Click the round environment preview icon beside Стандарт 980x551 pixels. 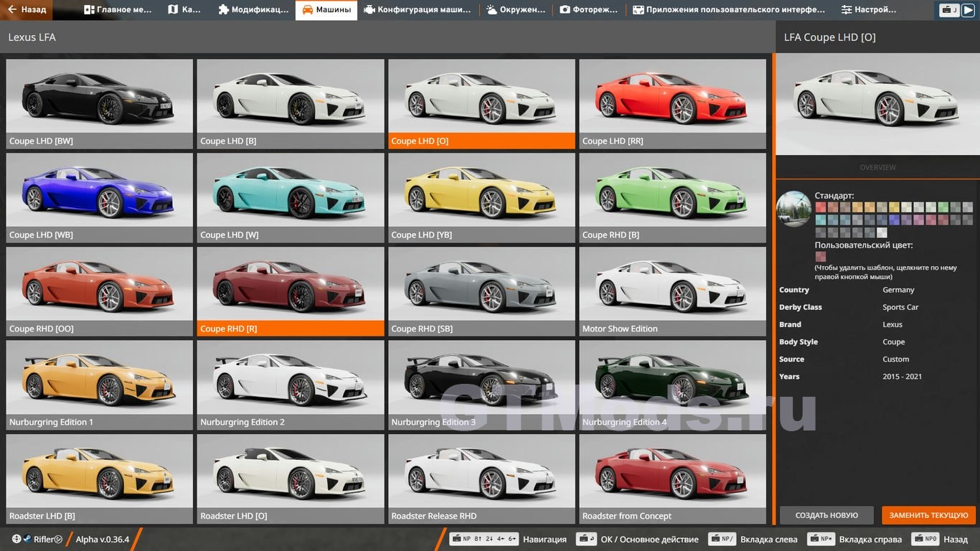coord(793,209)
